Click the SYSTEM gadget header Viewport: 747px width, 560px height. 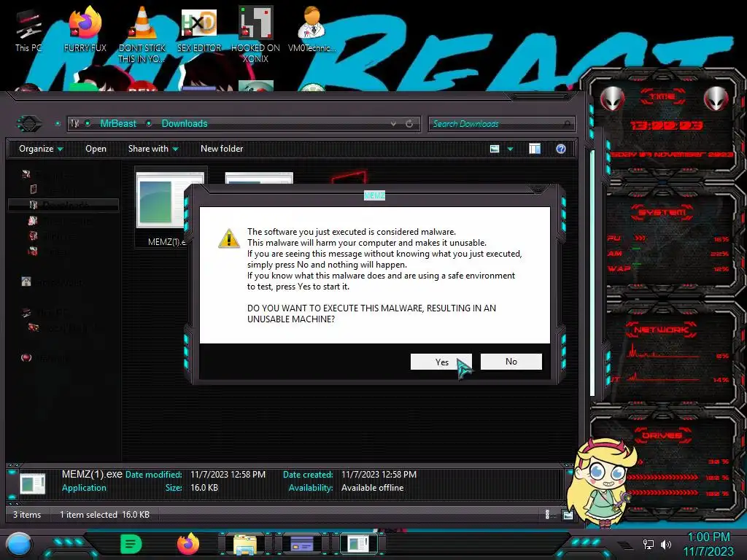point(662,212)
